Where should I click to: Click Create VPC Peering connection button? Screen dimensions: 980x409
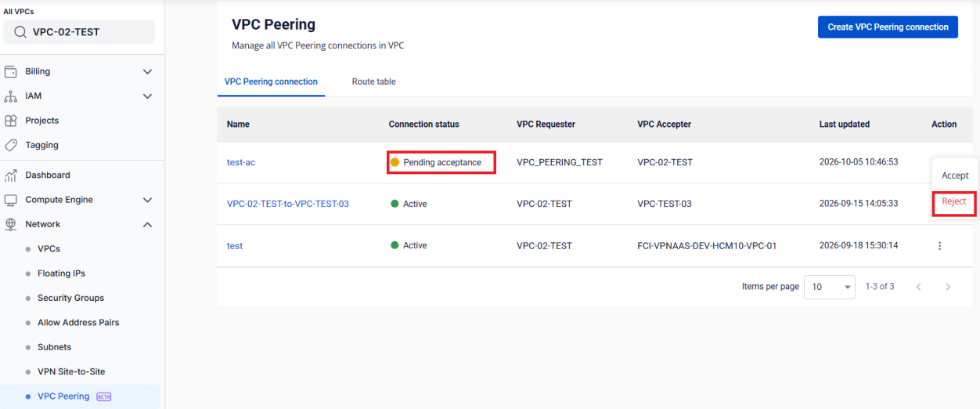pyautogui.click(x=888, y=27)
